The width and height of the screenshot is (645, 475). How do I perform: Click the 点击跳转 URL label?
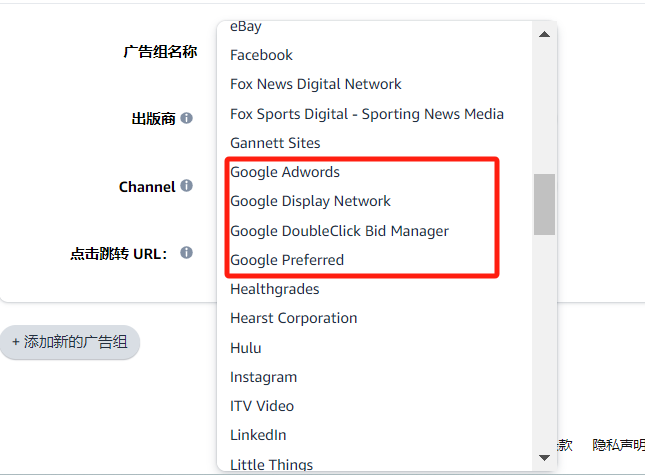tap(119, 254)
